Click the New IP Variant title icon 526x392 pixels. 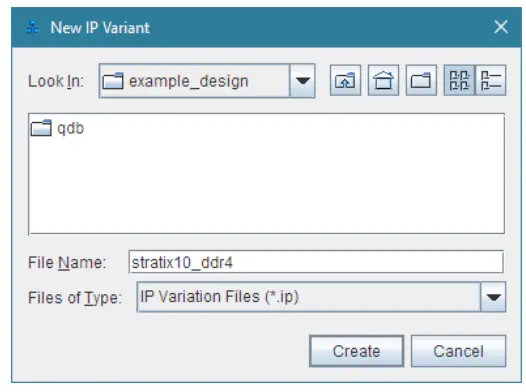tap(33, 27)
